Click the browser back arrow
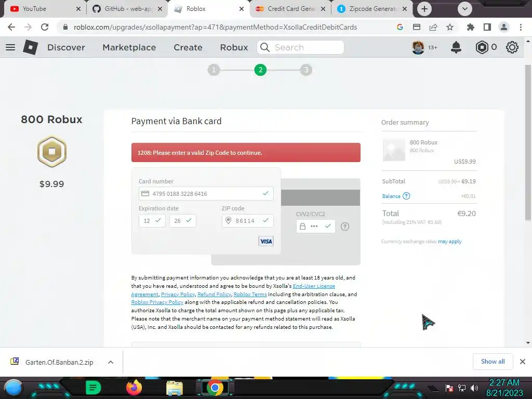The image size is (532, 399). (11, 27)
